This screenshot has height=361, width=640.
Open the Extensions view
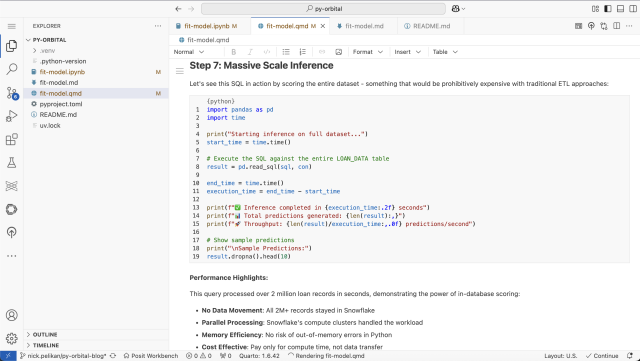11,140
